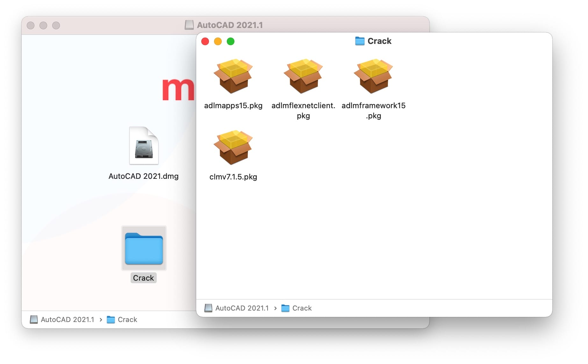Screen dimensions: 588x364
Task: Close the Crack window with red button
Action: 205,41
